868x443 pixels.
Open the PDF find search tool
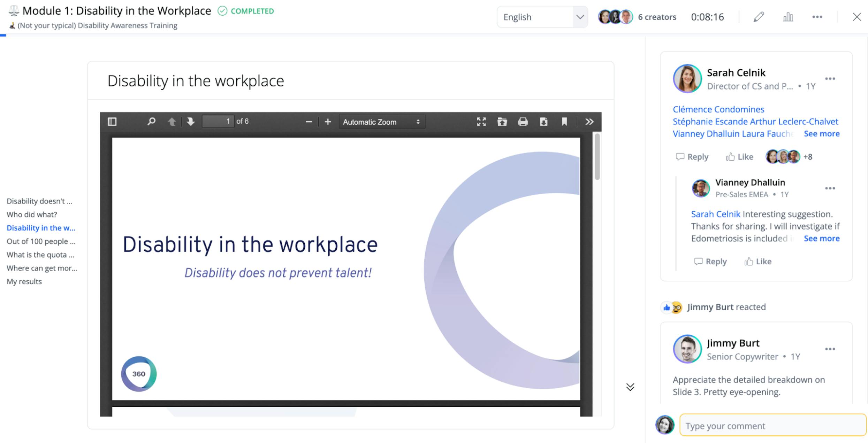tap(151, 122)
